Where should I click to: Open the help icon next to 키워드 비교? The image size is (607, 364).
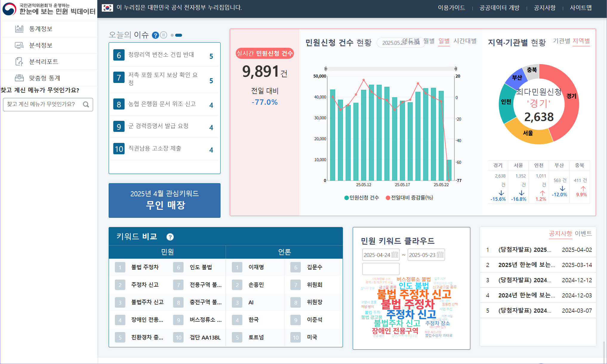(170, 237)
